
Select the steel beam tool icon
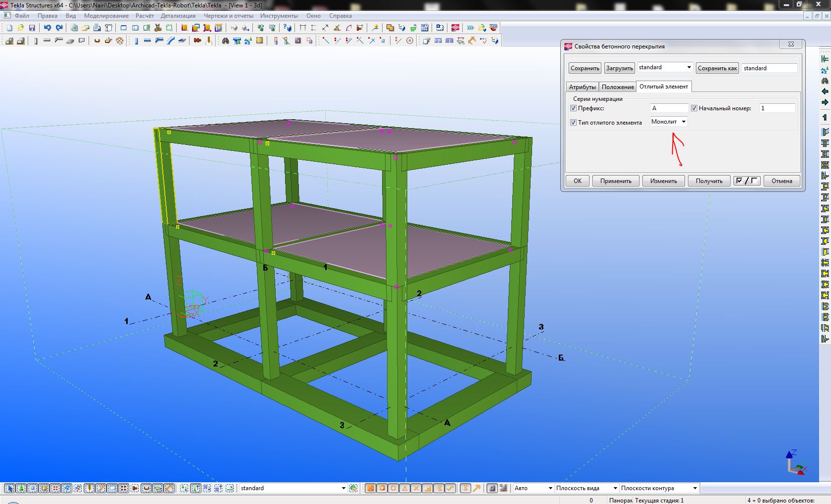147,41
